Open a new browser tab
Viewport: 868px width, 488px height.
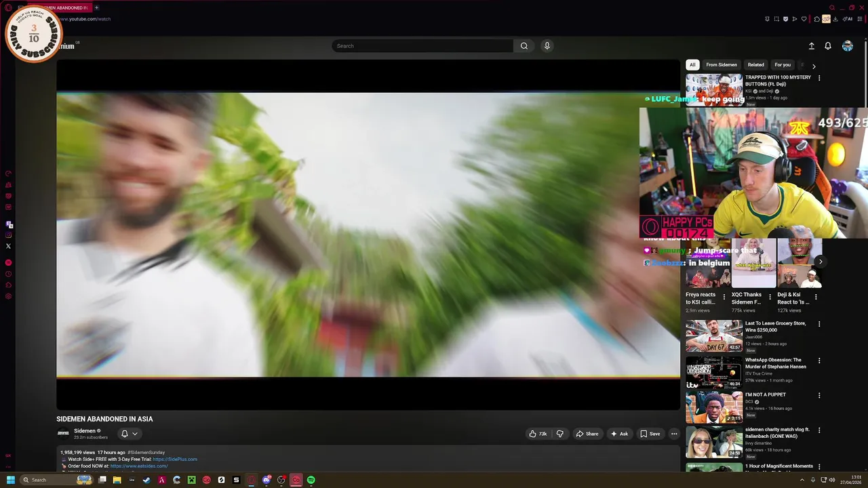click(96, 7)
